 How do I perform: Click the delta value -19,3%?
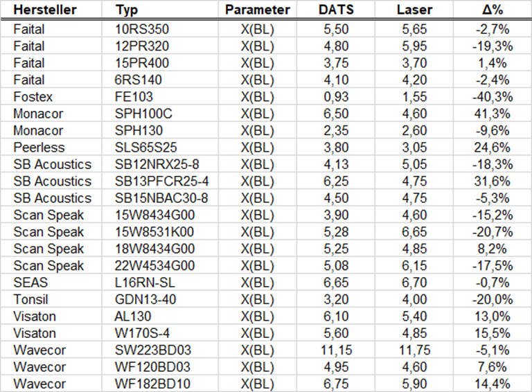click(493, 46)
